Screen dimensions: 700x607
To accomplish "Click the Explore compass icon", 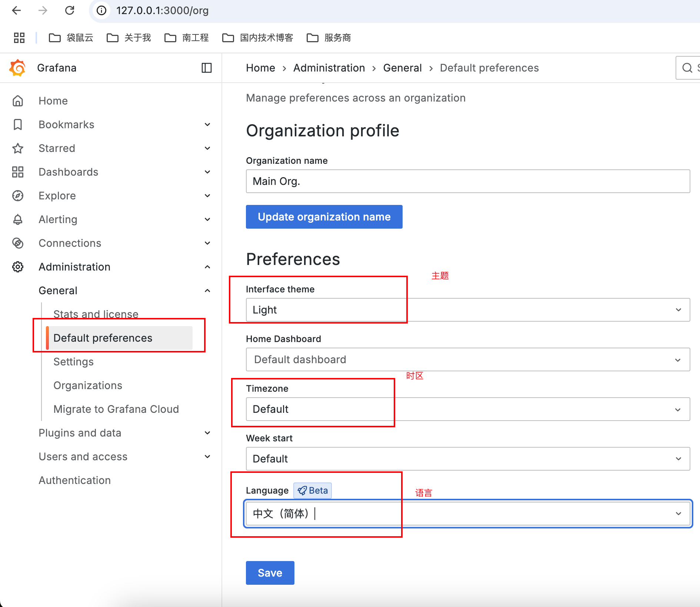I will (18, 196).
